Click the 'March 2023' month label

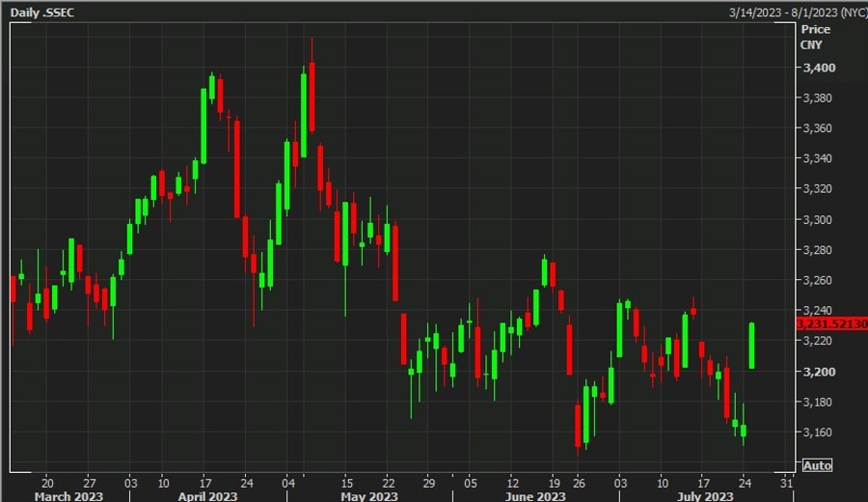pos(68,496)
